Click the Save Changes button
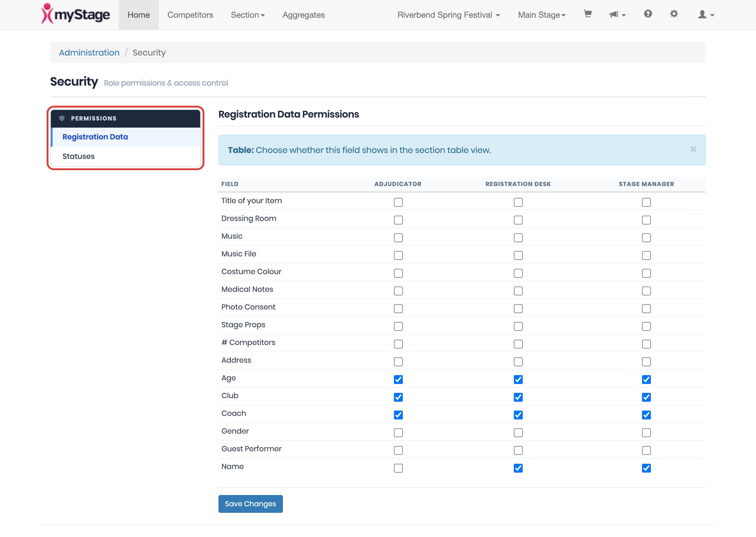Screen dimensions: 756x537 point(250,504)
